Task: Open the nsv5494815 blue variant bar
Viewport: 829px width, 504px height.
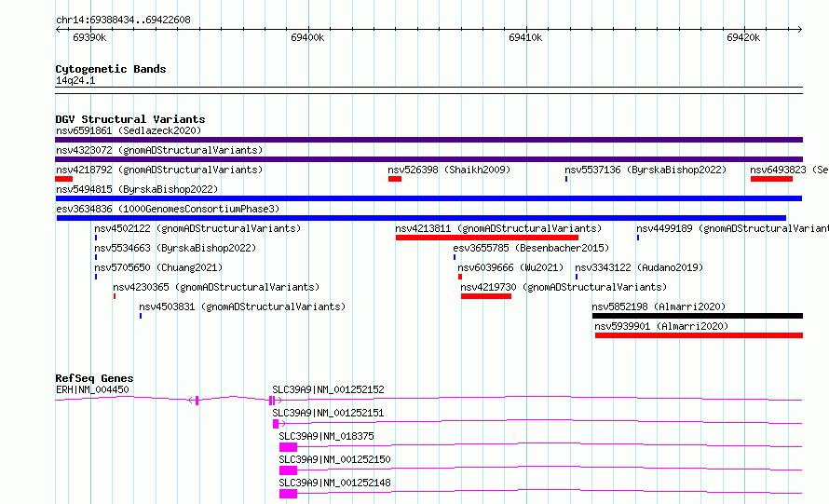Action: [428, 198]
